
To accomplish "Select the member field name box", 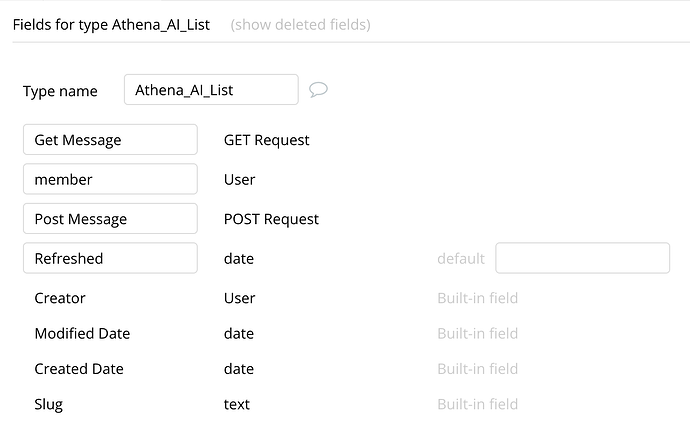I will pos(110,180).
